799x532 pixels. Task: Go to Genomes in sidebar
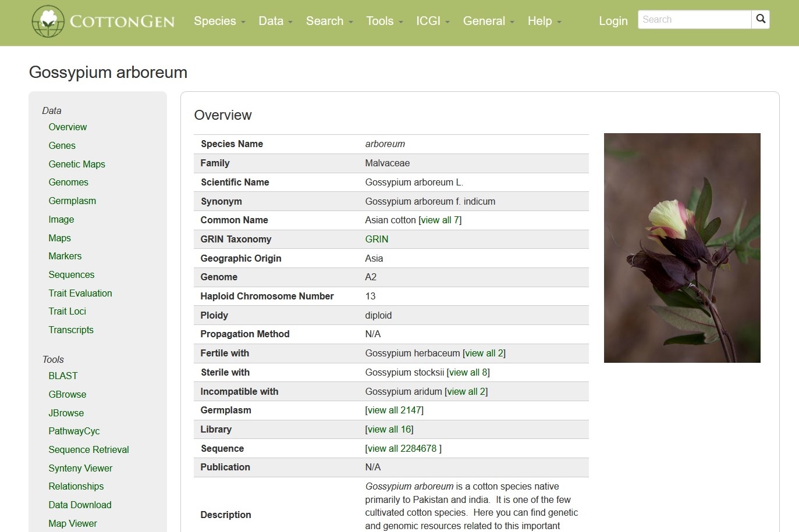point(68,182)
